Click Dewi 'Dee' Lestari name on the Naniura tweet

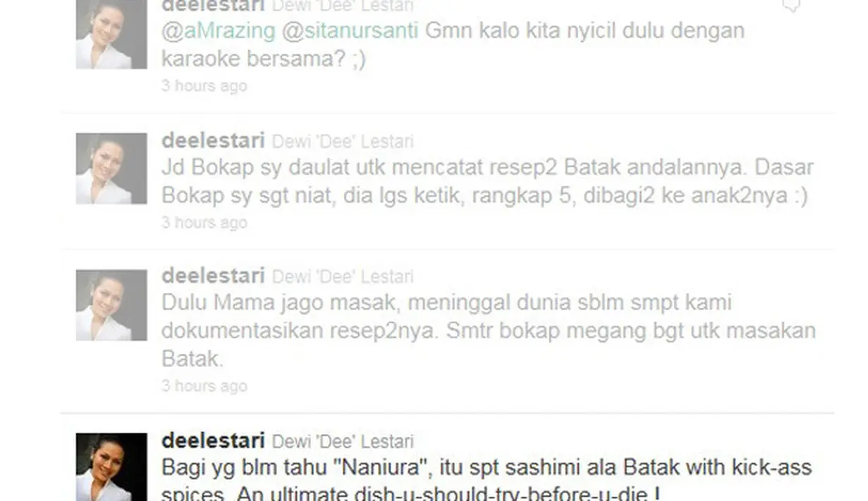tap(343, 442)
